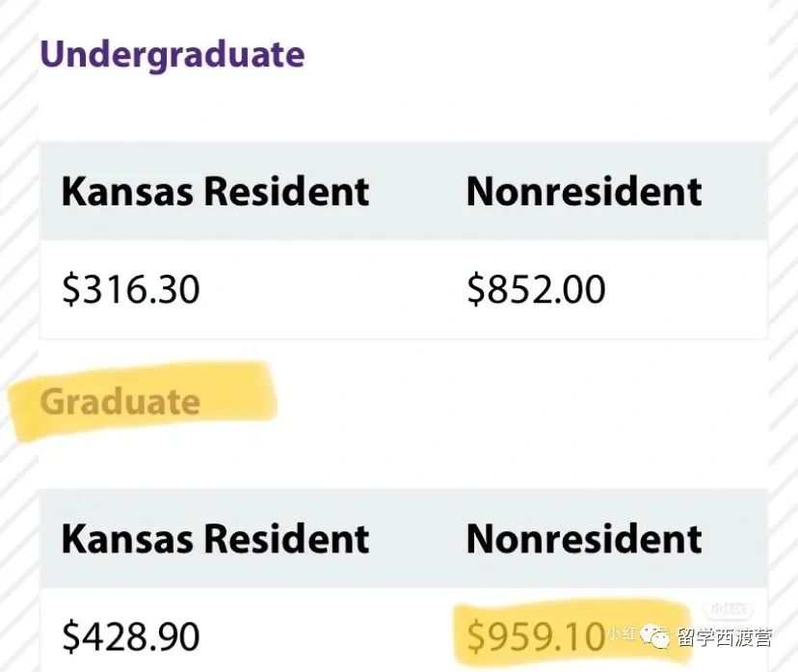Click Nonresident header in Undergraduate table
Image resolution: width=798 pixels, height=672 pixels.
click(x=584, y=192)
